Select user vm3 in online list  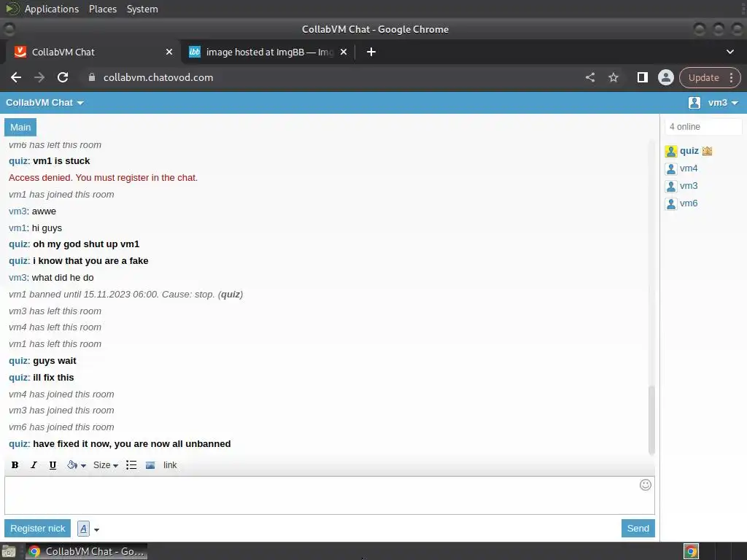689,186
